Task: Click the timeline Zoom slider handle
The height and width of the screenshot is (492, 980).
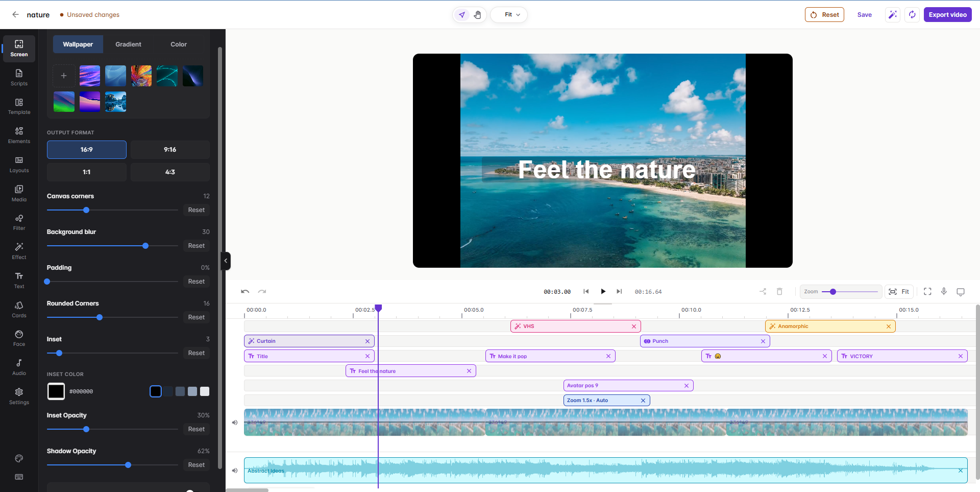Action: pyautogui.click(x=833, y=292)
